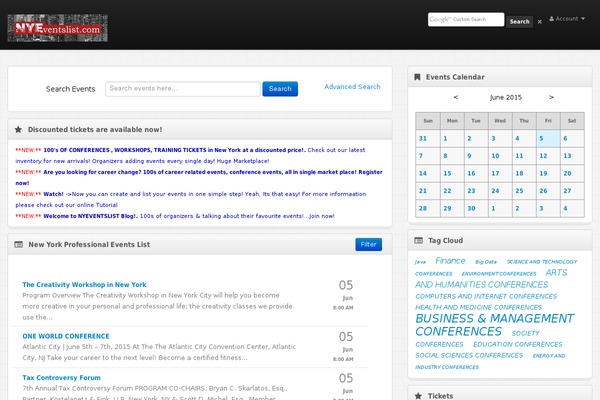This screenshot has width=600, height=400.
Task: Click the Big Data tag
Action: [486, 262]
